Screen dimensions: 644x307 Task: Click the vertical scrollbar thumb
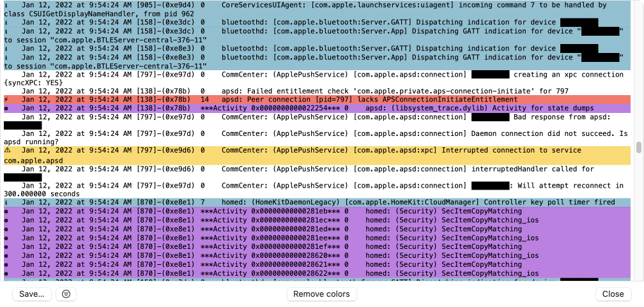click(639, 147)
